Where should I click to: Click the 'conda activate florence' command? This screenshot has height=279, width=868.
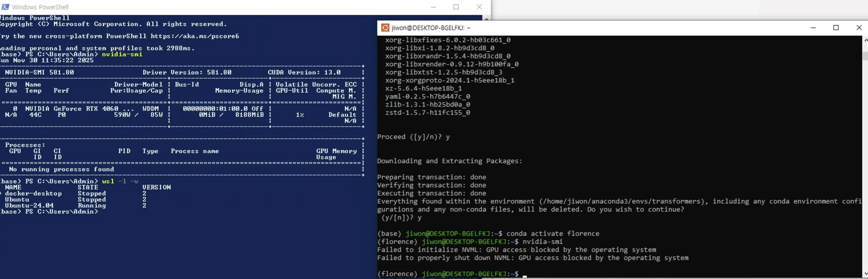point(553,234)
